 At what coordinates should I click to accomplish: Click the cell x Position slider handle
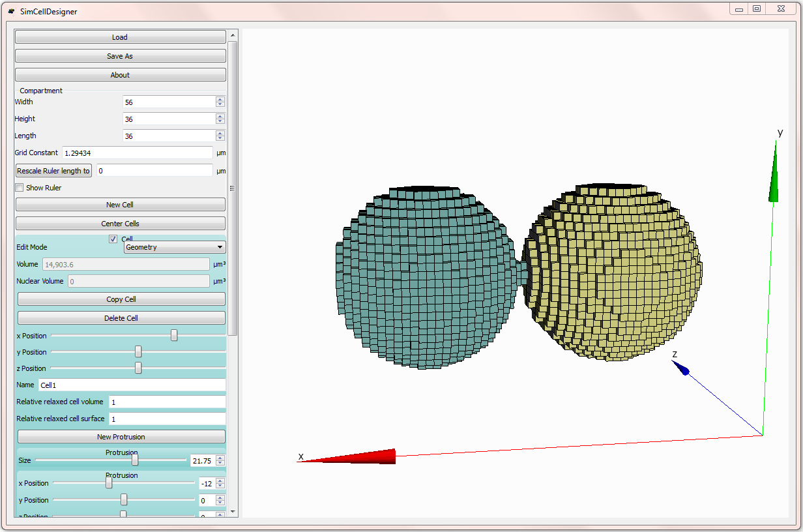(174, 336)
